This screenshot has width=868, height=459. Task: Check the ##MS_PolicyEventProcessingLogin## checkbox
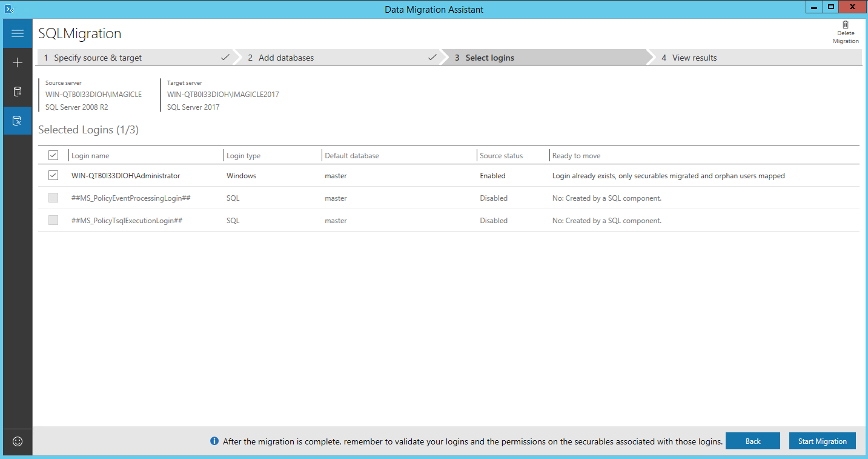point(53,198)
